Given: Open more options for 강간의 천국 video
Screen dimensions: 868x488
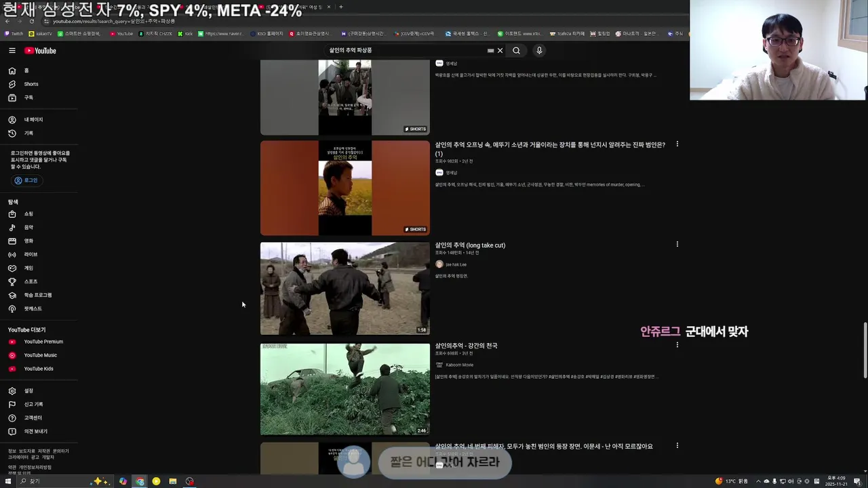Looking at the screenshot, I should pyautogui.click(x=677, y=345).
